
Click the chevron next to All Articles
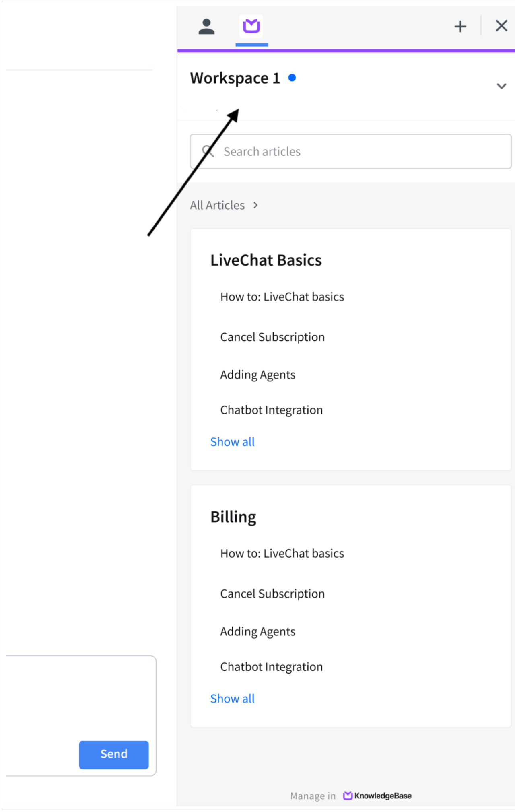[x=255, y=205]
